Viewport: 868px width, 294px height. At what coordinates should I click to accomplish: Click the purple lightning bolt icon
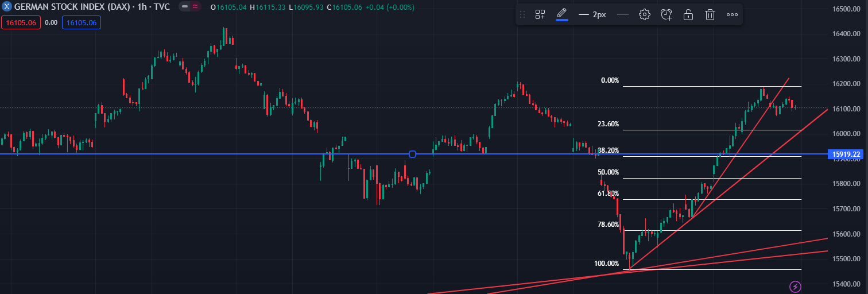pyautogui.click(x=795, y=286)
